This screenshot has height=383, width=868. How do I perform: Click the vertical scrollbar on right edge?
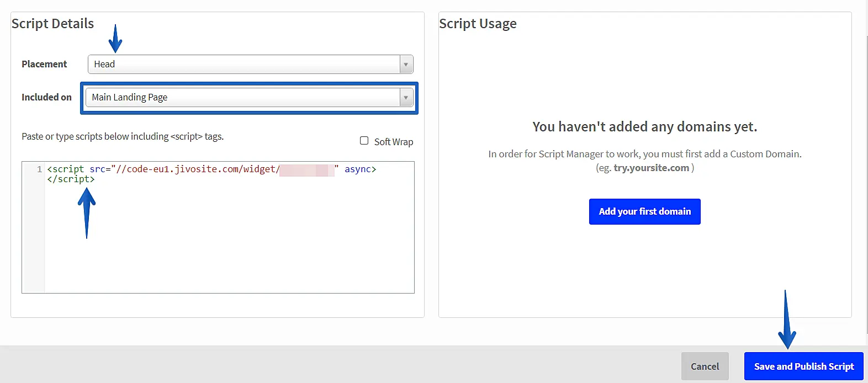click(866, 166)
